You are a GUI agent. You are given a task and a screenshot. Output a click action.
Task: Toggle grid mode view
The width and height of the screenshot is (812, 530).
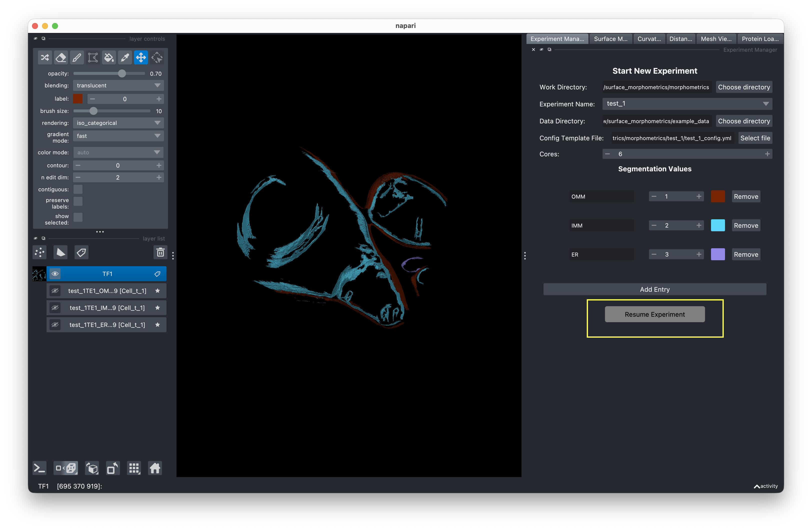(x=134, y=468)
